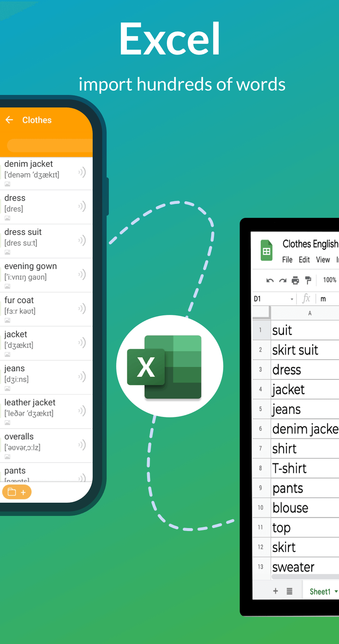
Task: Click the search field under Clothes header
Action: click(50, 145)
